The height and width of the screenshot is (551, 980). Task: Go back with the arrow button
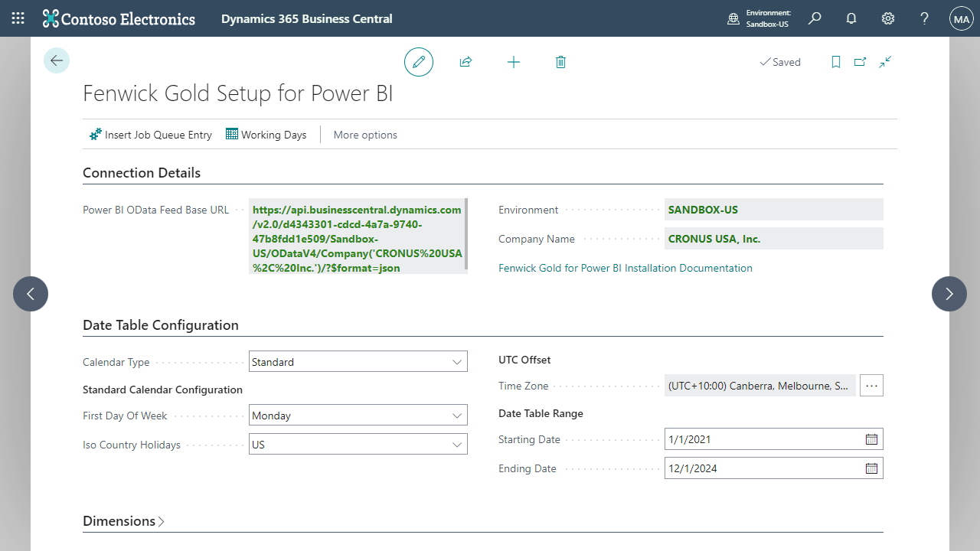(57, 60)
